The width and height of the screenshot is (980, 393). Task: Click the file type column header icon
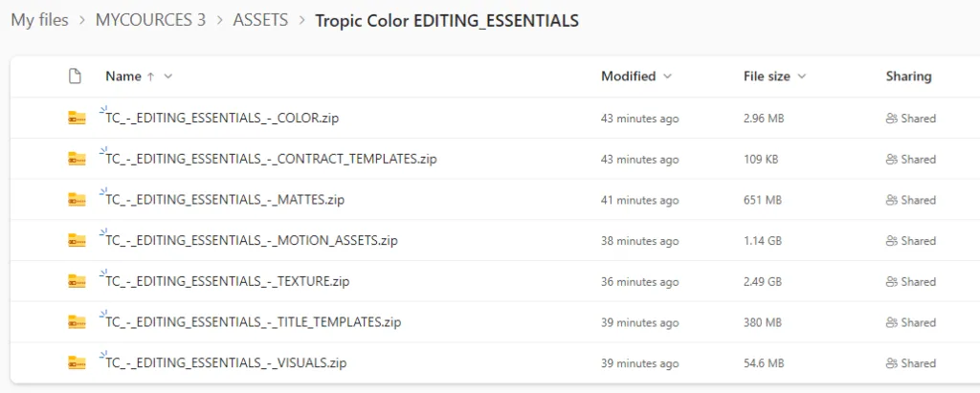(76, 76)
